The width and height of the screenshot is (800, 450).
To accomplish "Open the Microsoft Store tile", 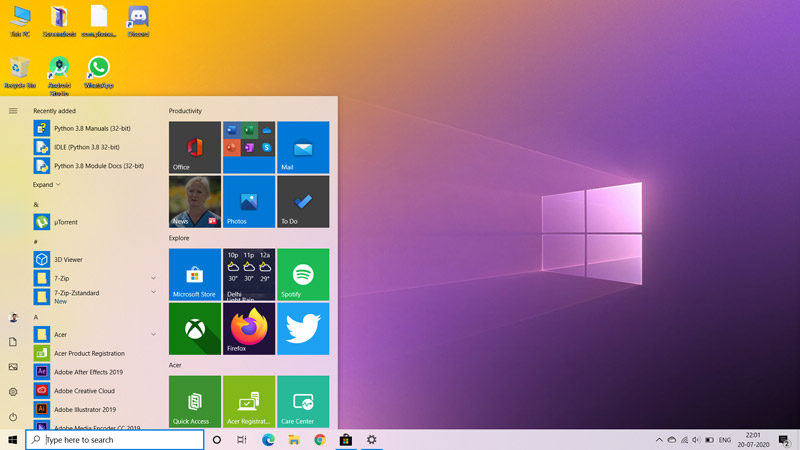I will click(x=195, y=274).
